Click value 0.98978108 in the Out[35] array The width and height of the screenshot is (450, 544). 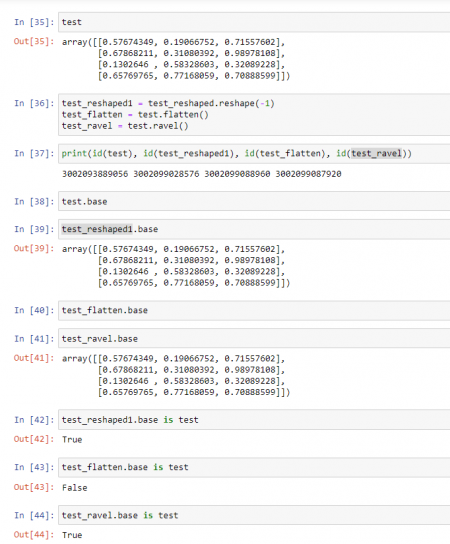pyautogui.click(x=250, y=53)
